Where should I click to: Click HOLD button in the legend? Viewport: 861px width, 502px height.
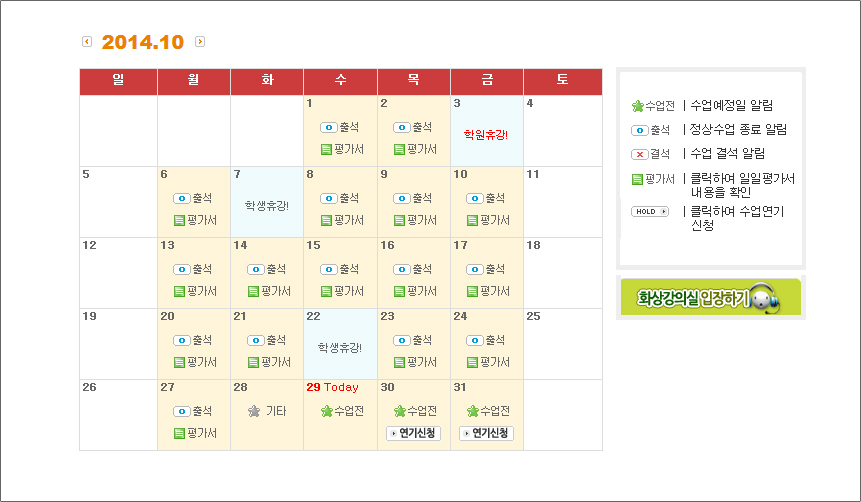click(x=649, y=212)
